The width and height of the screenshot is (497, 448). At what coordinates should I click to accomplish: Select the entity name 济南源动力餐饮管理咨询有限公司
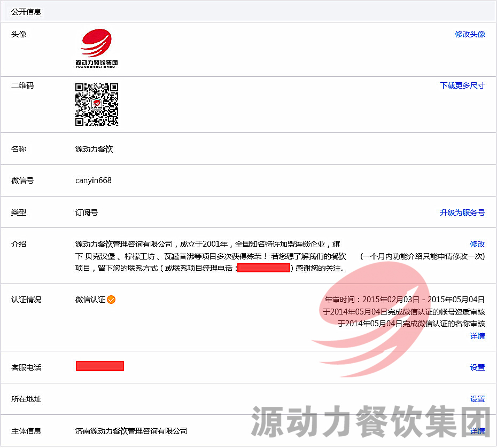coord(131,431)
